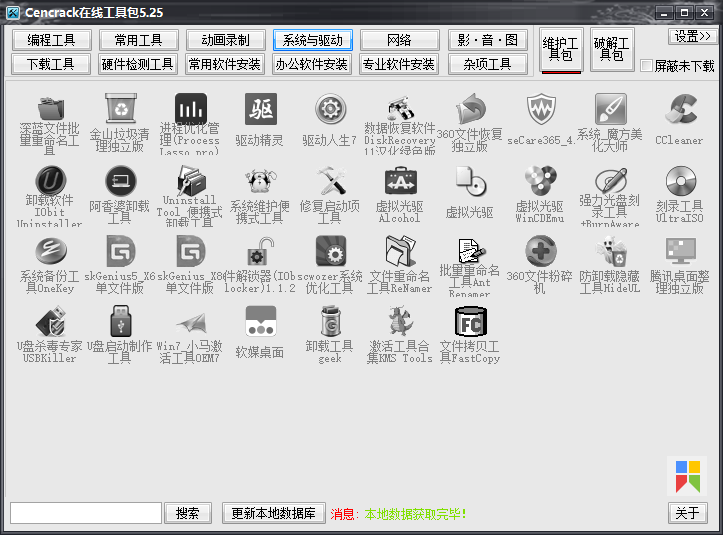Select 硬件检测工具 category

pos(138,64)
